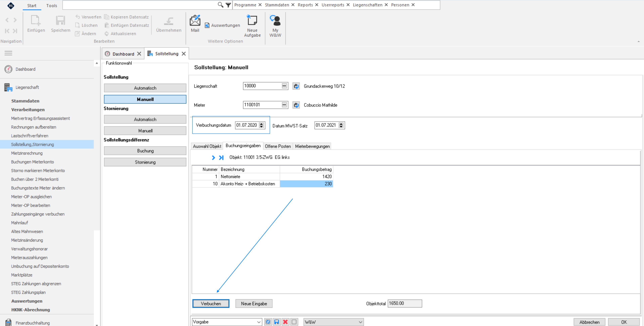
Task: Click the filter funnel icon
Action: point(228,5)
